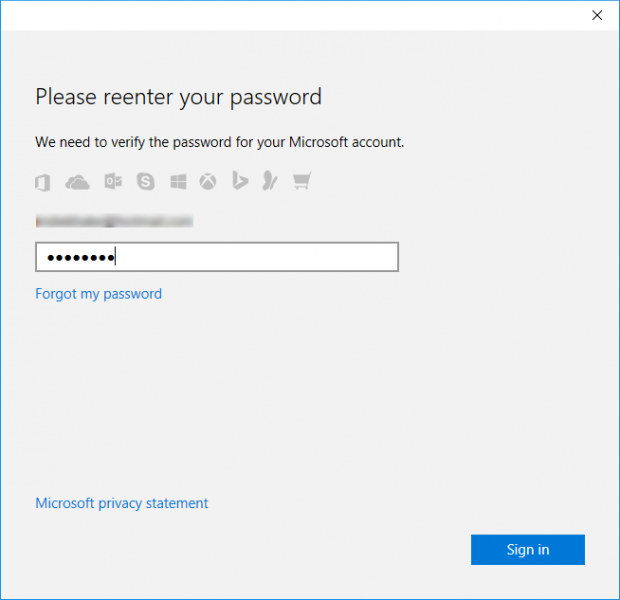The height and width of the screenshot is (600, 620).
Task: Open the Forgot my password link
Action: pos(98,294)
